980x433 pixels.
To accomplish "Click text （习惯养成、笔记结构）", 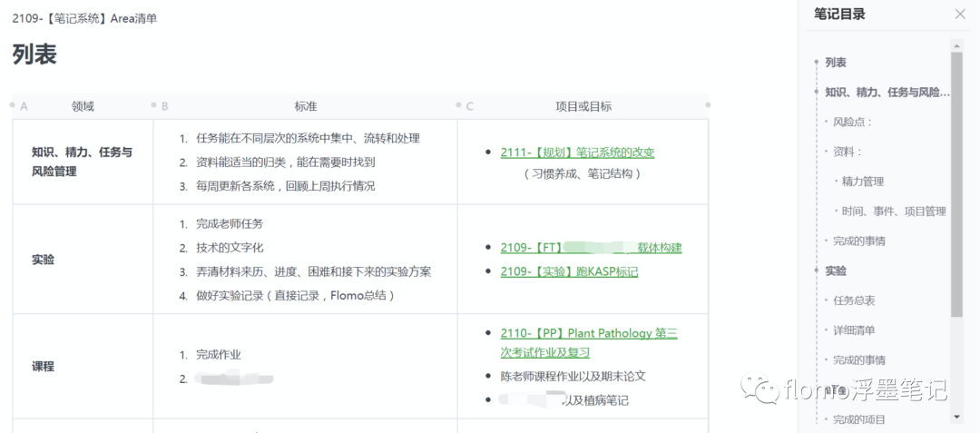I will pos(583,174).
